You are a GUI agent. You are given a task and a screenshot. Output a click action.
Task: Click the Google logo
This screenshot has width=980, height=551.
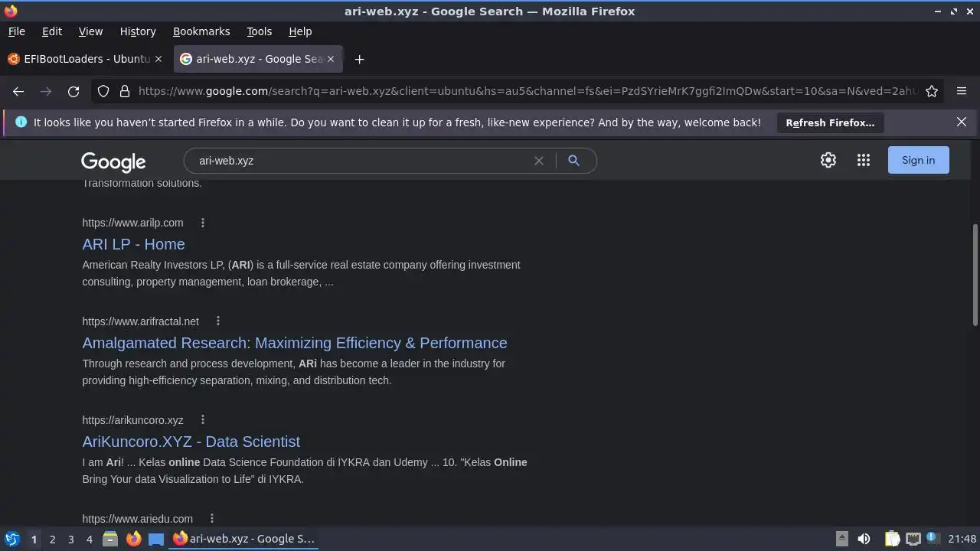(x=113, y=162)
